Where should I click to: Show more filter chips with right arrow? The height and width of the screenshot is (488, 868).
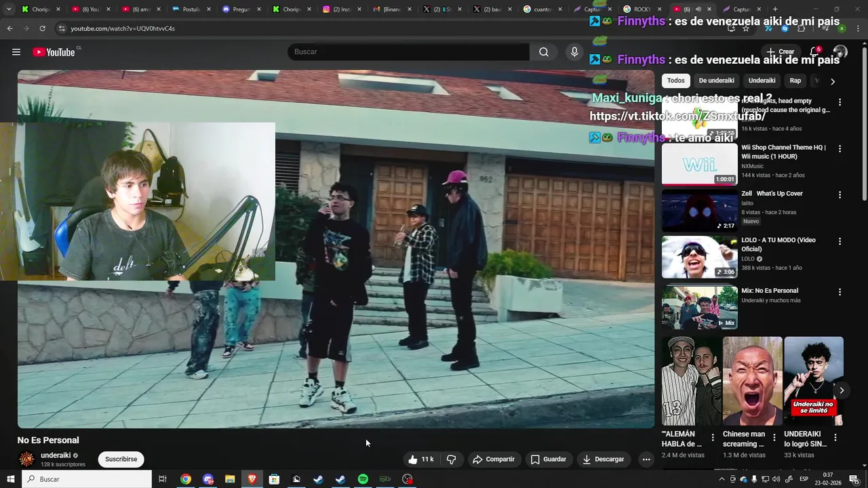click(833, 81)
